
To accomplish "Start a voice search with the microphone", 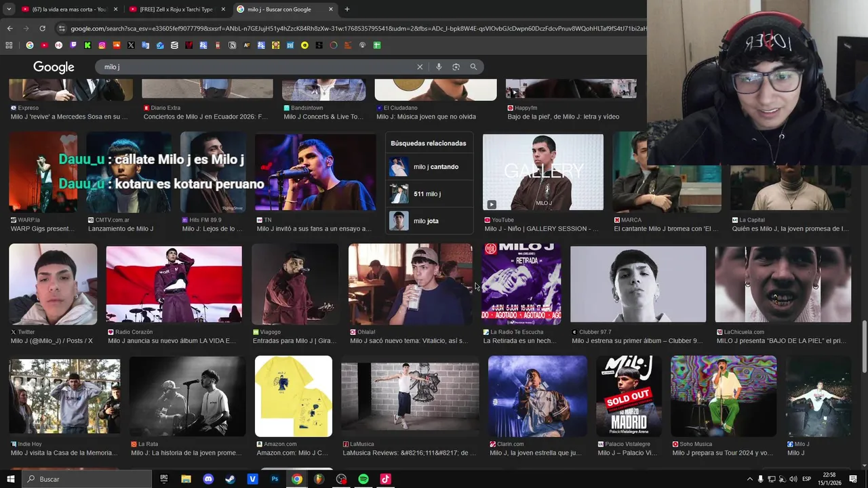I will 439,67.
